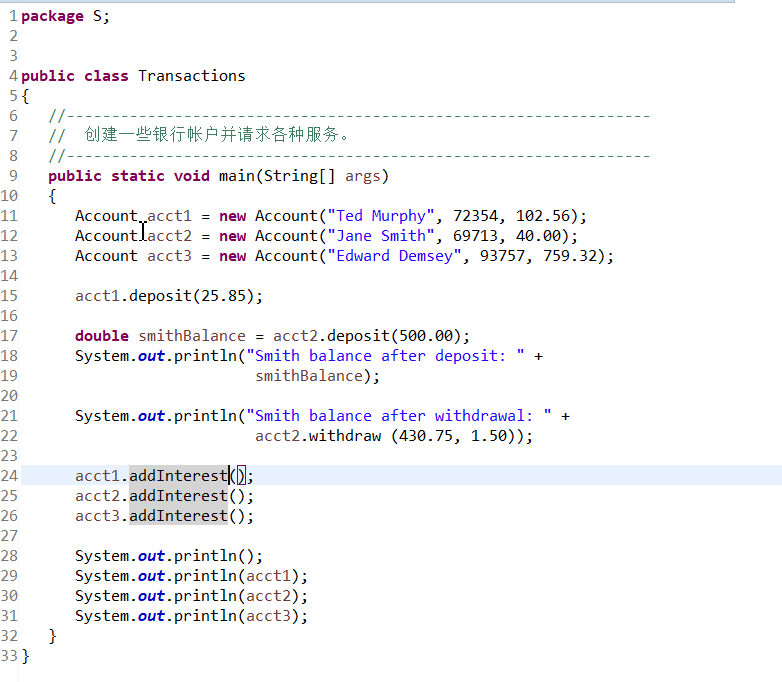The height and width of the screenshot is (682, 782).
Task: Click 'smithBalance' declaration on line 17
Action: 192,336
